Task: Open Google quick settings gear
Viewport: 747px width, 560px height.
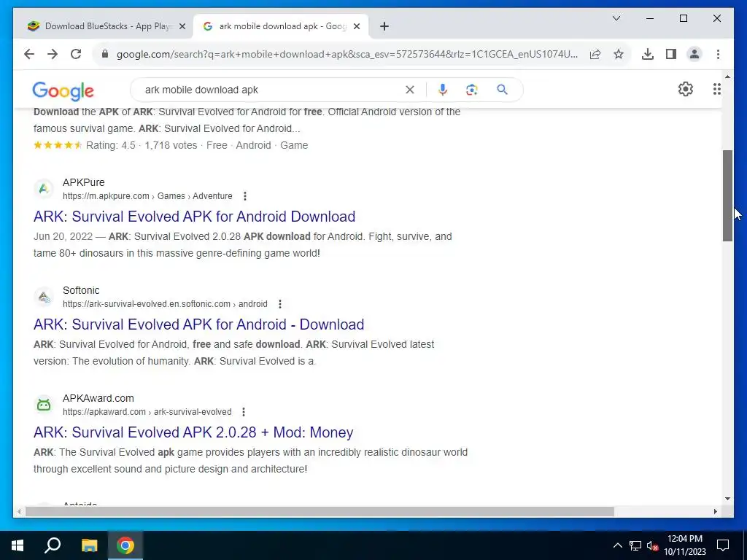Action: [686, 89]
